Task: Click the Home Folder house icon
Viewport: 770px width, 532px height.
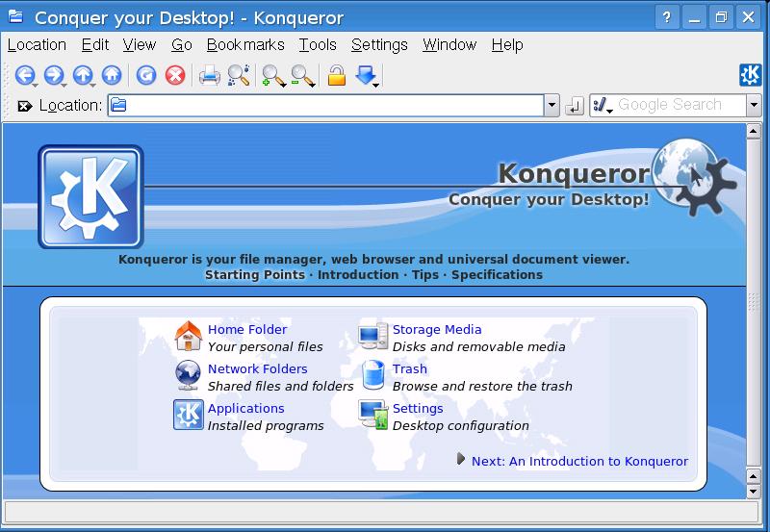Action: tap(188, 336)
